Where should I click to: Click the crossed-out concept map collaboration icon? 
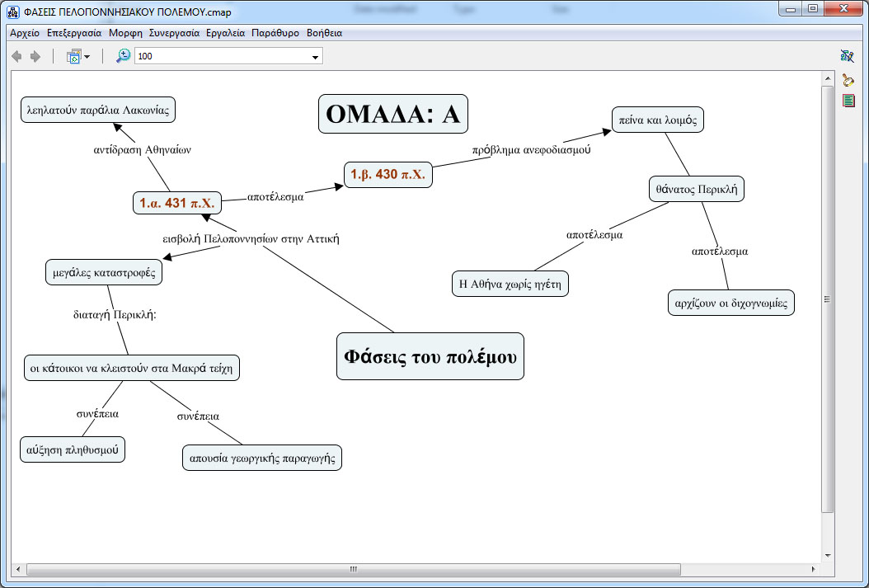pos(847,56)
